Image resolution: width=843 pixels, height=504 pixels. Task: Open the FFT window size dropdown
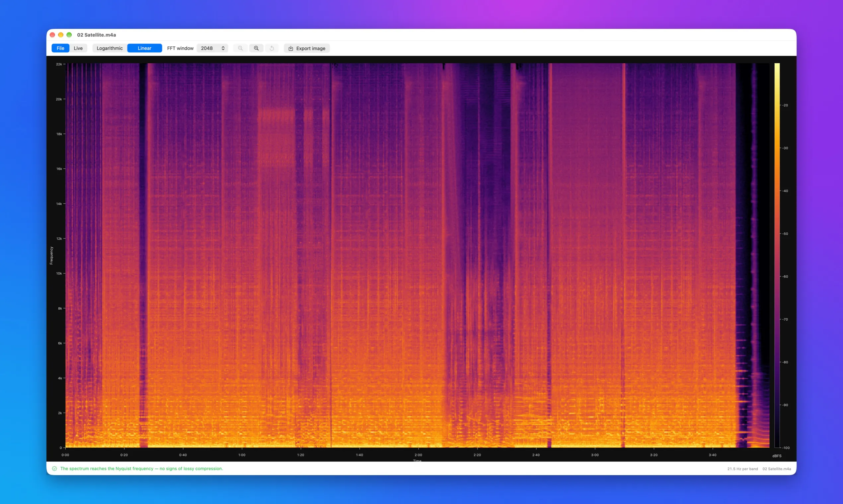coord(212,48)
